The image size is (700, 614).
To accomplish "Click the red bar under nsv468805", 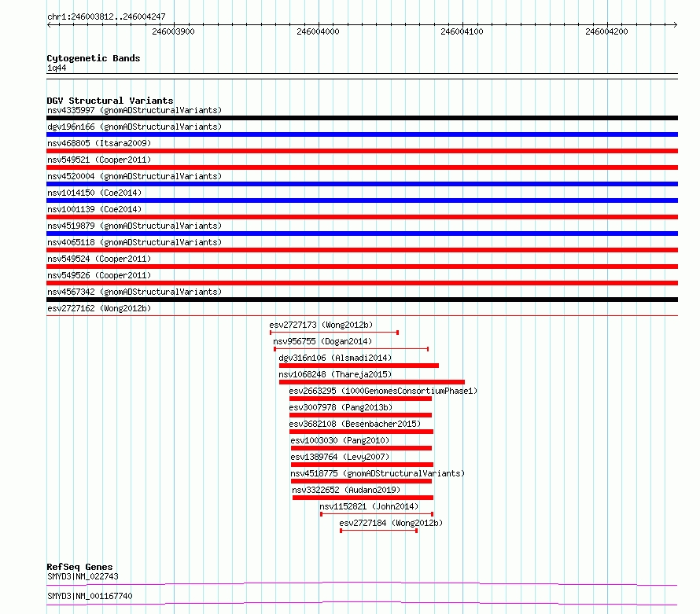I will coord(362,151).
